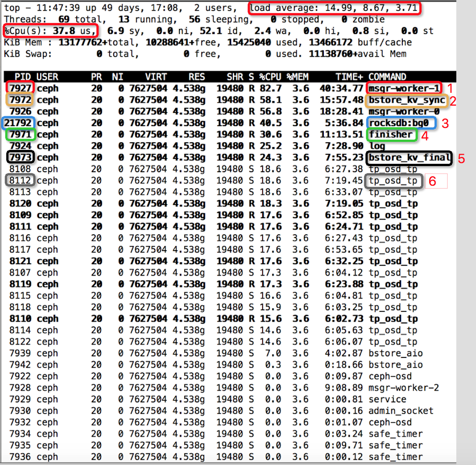The height and width of the screenshot is (465, 476).
Task: Click the msgr-worker-1 command name
Action: [404, 88]
